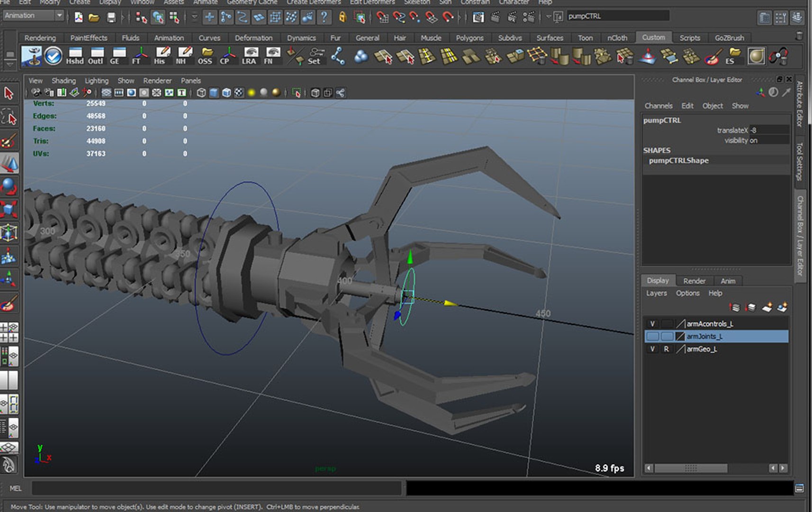The width and height of the screenshot is (812, 512).
Task: Click the MEL command line input
Action: click(x=217, y=488)
